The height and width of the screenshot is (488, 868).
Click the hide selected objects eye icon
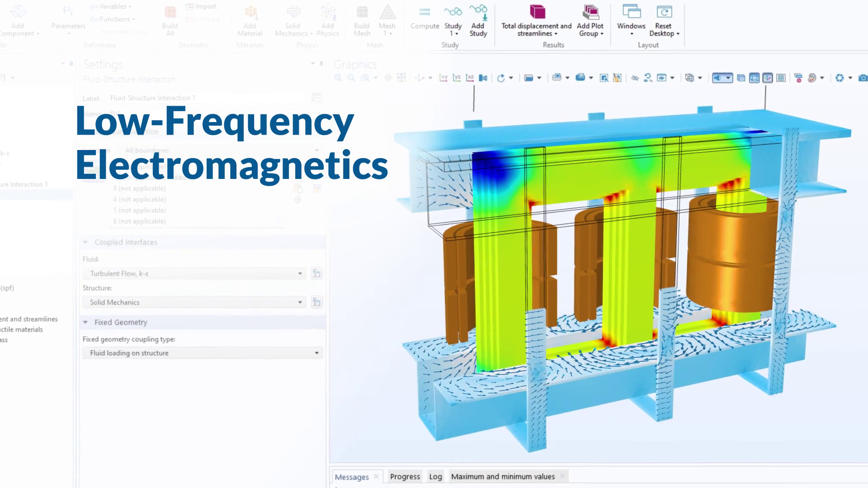click(635, 78)
